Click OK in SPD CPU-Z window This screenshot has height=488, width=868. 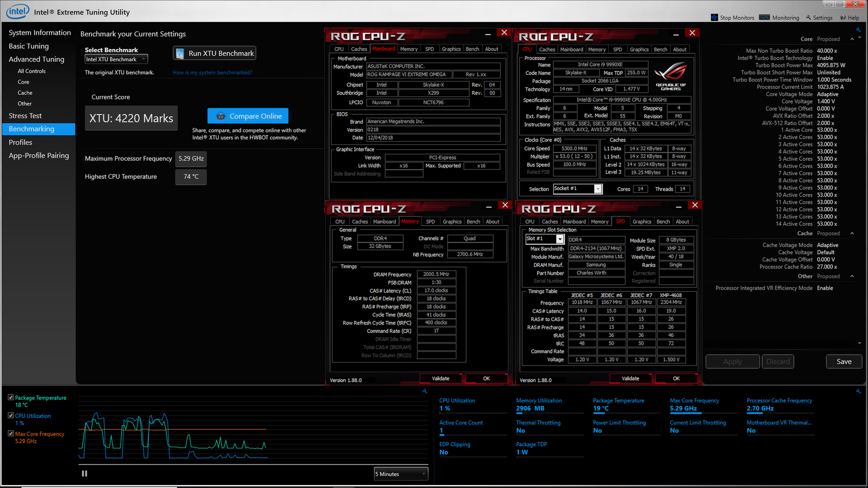point(676,379)
